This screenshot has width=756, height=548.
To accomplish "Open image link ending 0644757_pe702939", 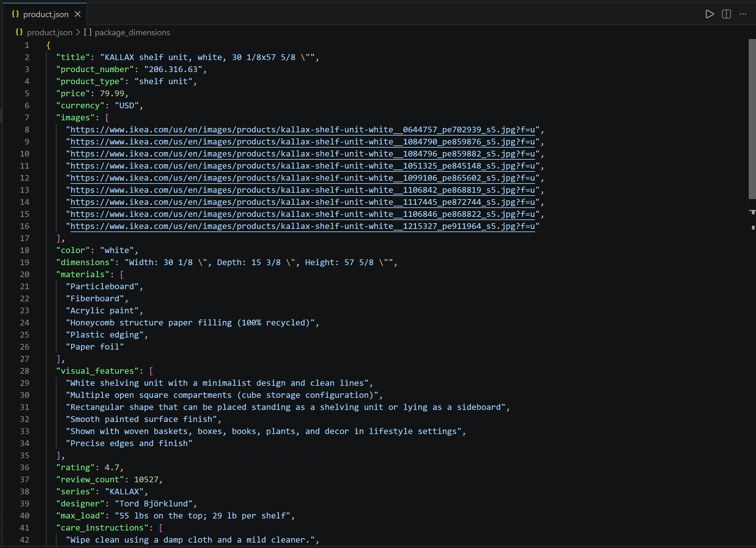I will point(302,130).
